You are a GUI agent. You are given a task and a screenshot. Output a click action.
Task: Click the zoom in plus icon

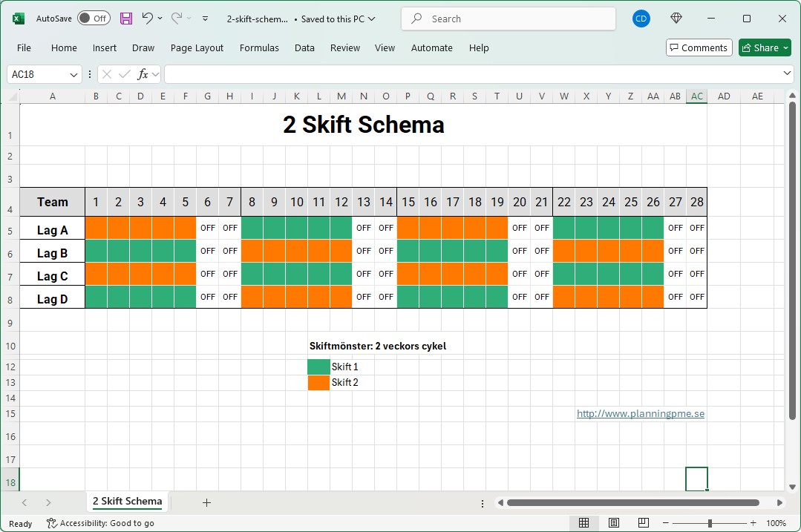pyautogui.click(x=753, y=523)
